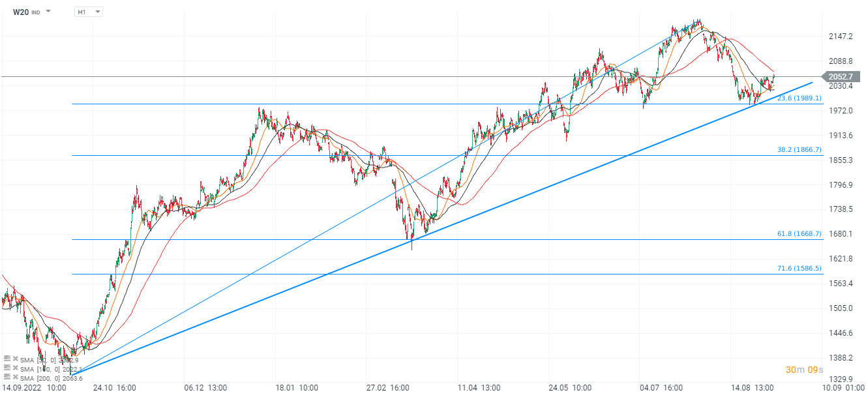Open the H1 timeframe dropdown

pos(89,12)
